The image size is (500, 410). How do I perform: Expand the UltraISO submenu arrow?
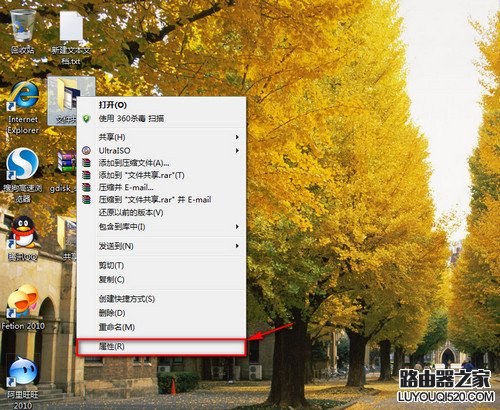(x=237, y=151)
